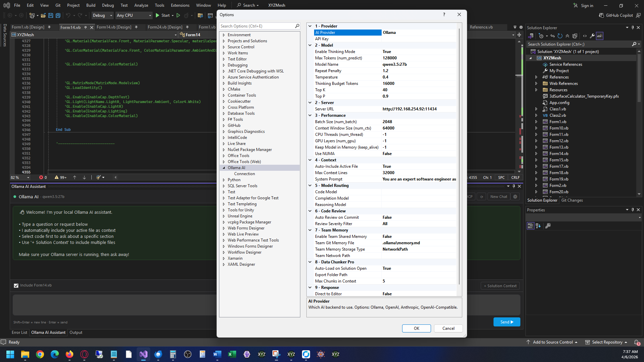Click the Send button in Ollama assistant
Screen dimensions: 644x362
click(507, 322)
